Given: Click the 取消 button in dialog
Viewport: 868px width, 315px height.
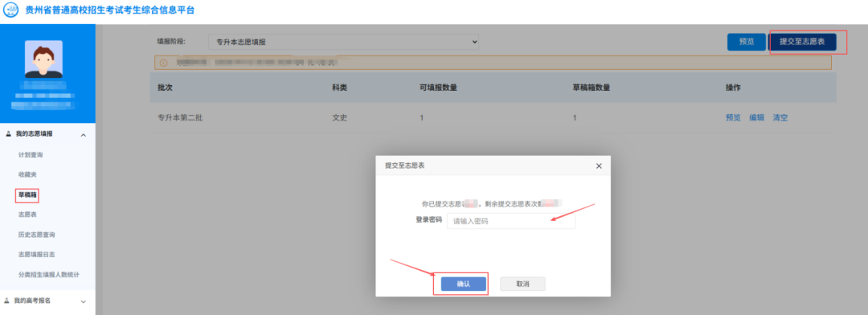Looking at the screenshot, I should (522, 284).
